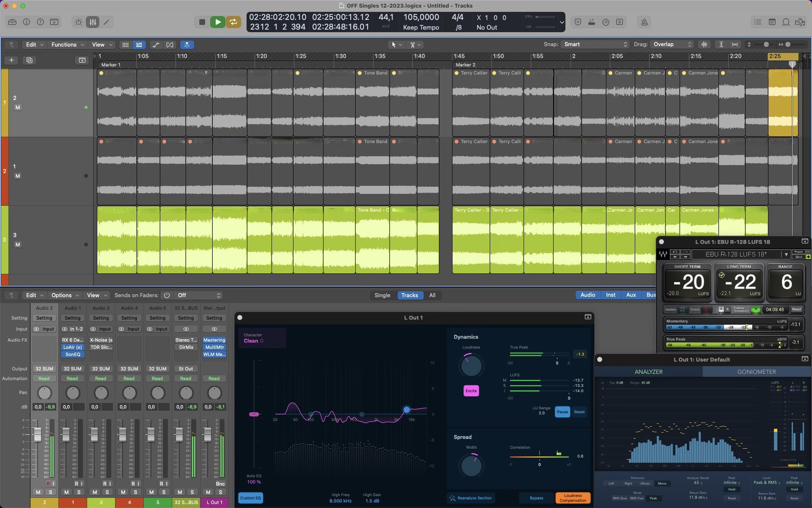Click the Audio 1 pan knob

pos(73,393)
